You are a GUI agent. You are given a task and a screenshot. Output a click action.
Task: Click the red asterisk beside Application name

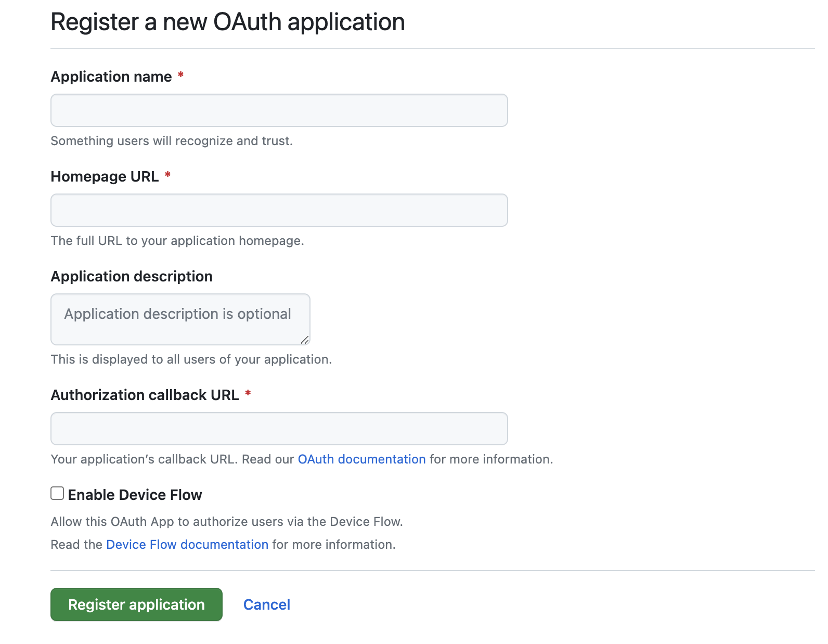coord(180,75)
